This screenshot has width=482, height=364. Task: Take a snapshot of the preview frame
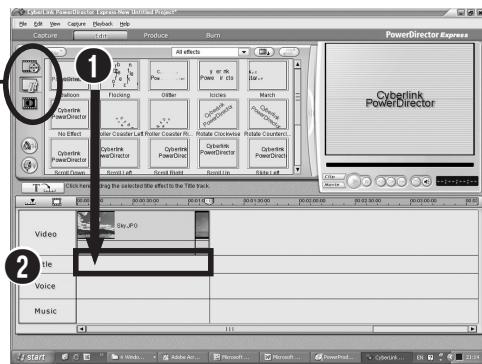415,182
